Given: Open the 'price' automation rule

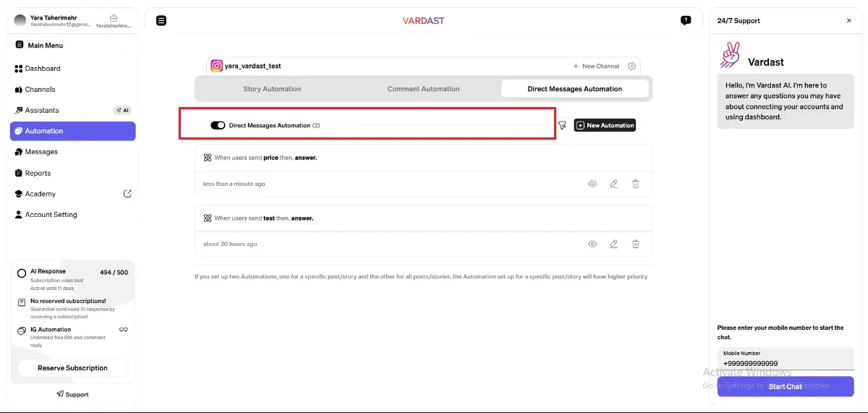Looking at the screenshot, I should [x=423, y=158].
